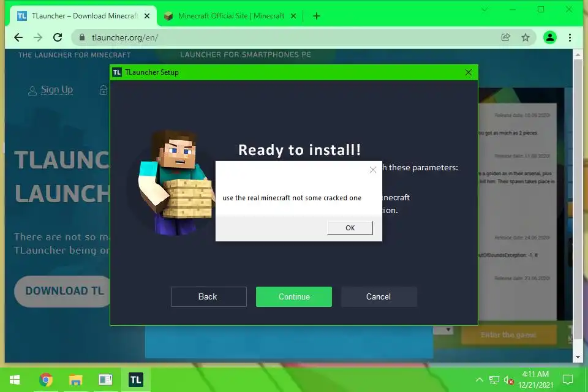Switch to Minecraft Official Site tab

coord(231,16)
